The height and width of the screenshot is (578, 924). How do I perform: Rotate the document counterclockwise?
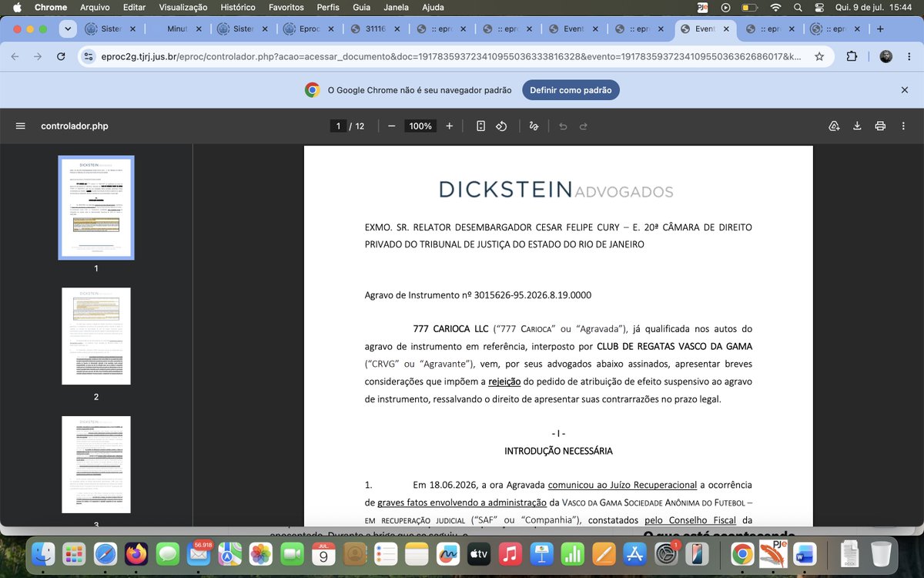click(501, 126)
